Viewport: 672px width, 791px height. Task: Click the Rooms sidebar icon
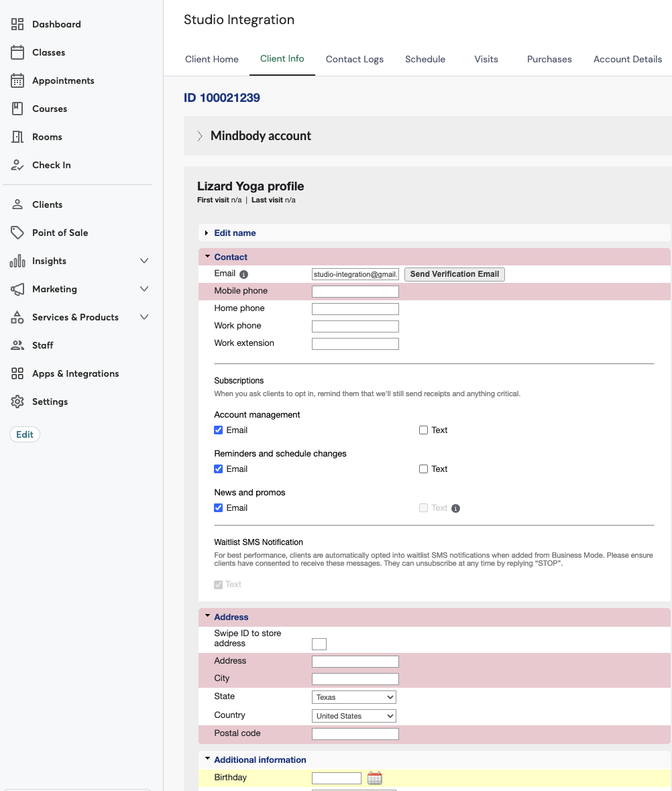click(x=18, y=137)
